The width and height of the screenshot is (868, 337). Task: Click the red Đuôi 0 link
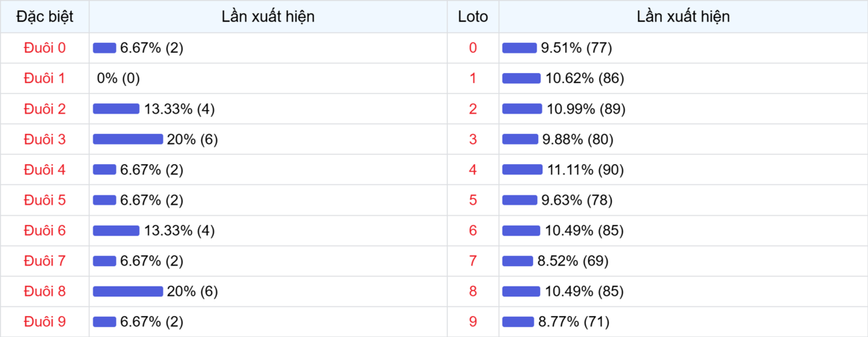click(x=45, y=48)
